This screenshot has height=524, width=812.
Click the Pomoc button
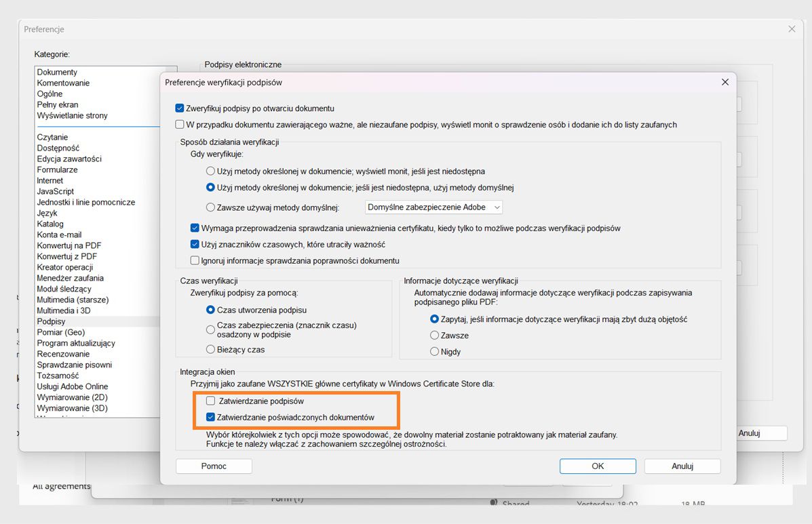point(214,466)
